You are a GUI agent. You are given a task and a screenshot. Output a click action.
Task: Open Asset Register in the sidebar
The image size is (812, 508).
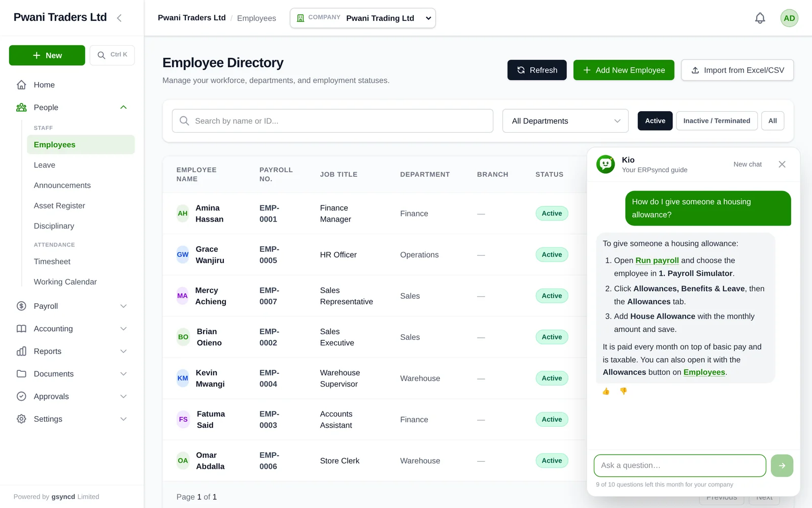tap(81, 206)
